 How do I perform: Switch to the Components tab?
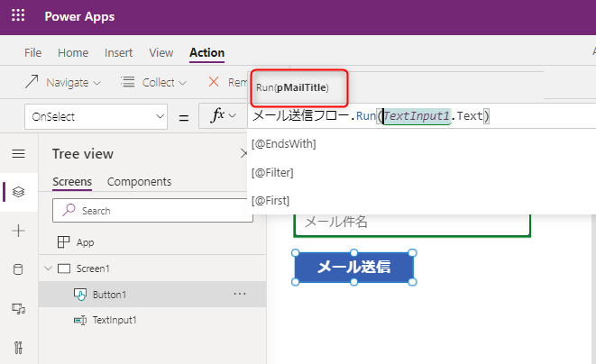pyautogui.click(x=139, y=182)
